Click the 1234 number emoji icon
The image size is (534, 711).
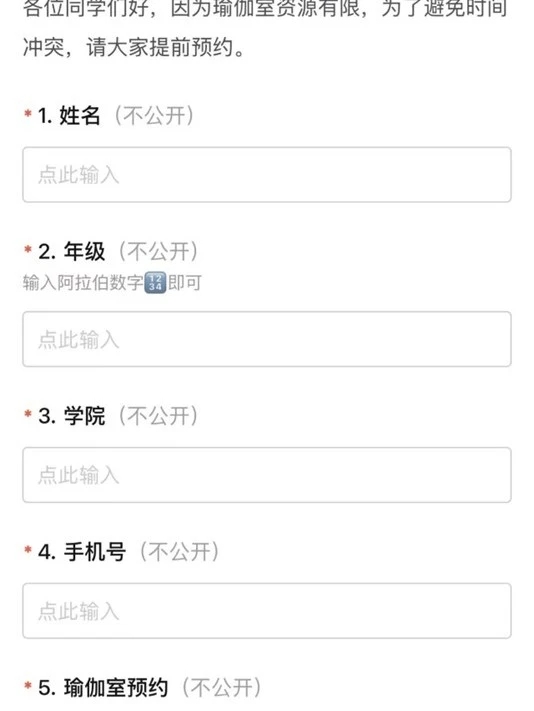coord(155,282)
